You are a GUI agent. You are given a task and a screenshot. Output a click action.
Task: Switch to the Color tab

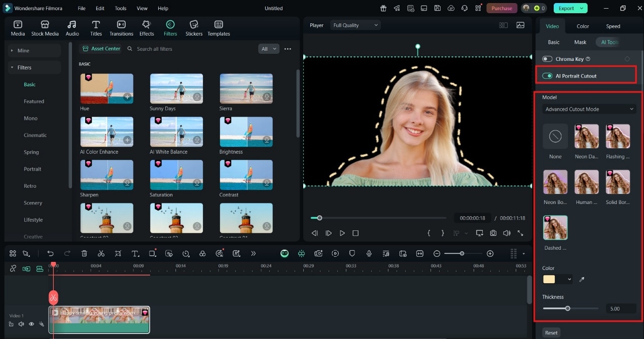583,26
